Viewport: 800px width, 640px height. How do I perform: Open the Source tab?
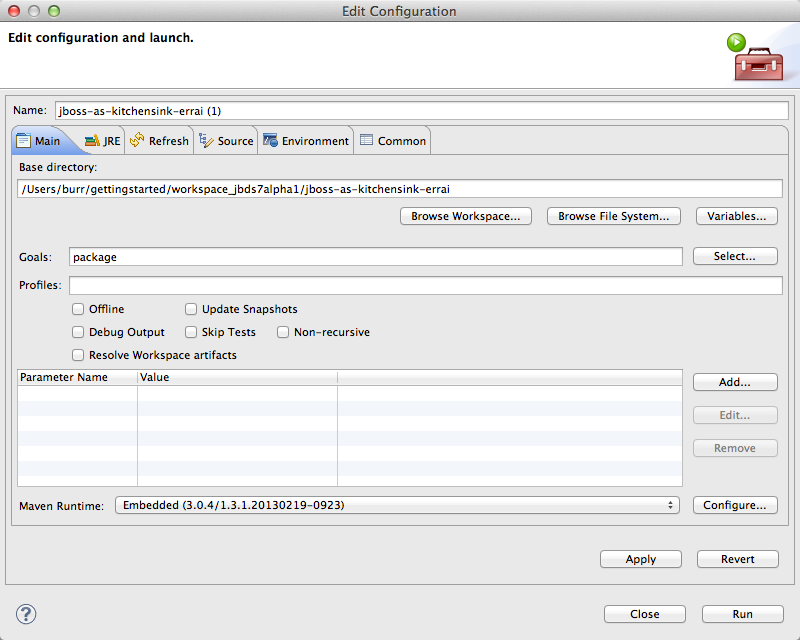click(226, 141)
